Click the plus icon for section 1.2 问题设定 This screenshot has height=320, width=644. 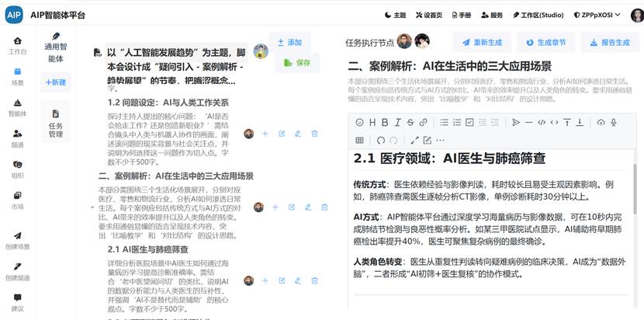(x=265, y=134)
